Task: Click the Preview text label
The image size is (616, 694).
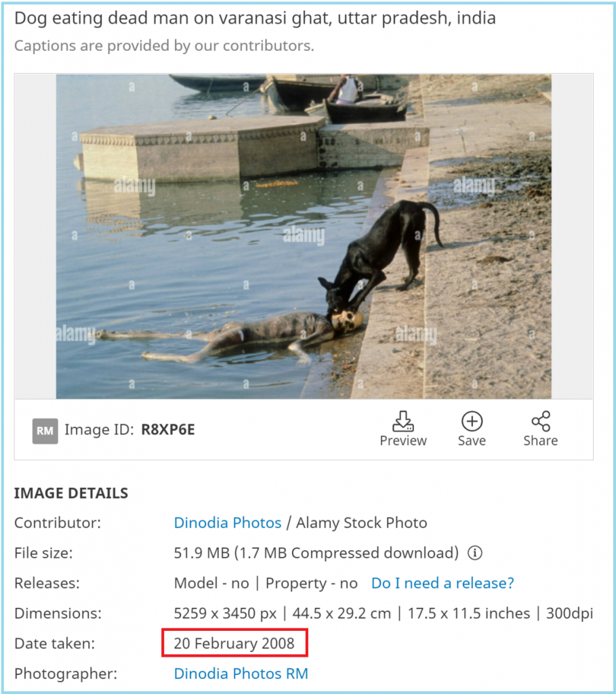Action: (403, 441)
